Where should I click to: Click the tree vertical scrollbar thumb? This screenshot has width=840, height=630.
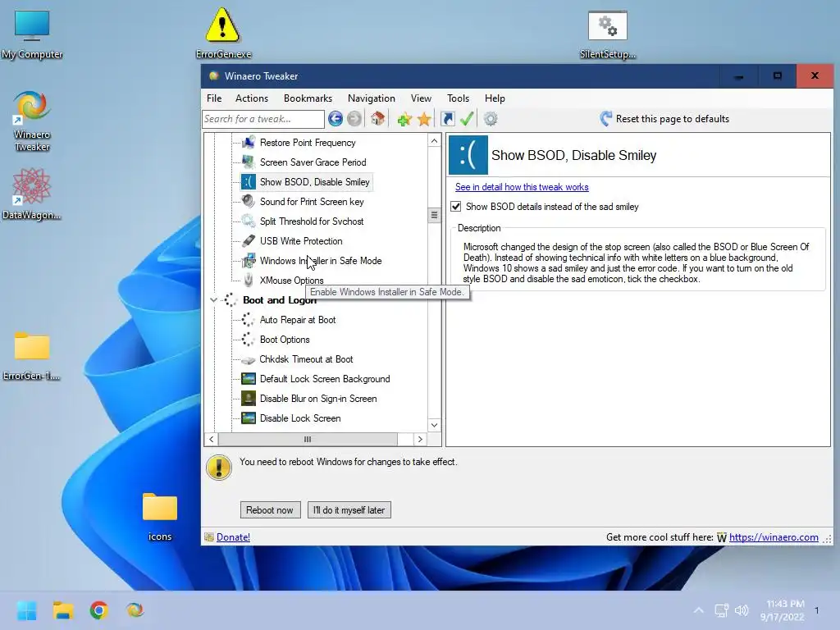click(x=435, y=216)
